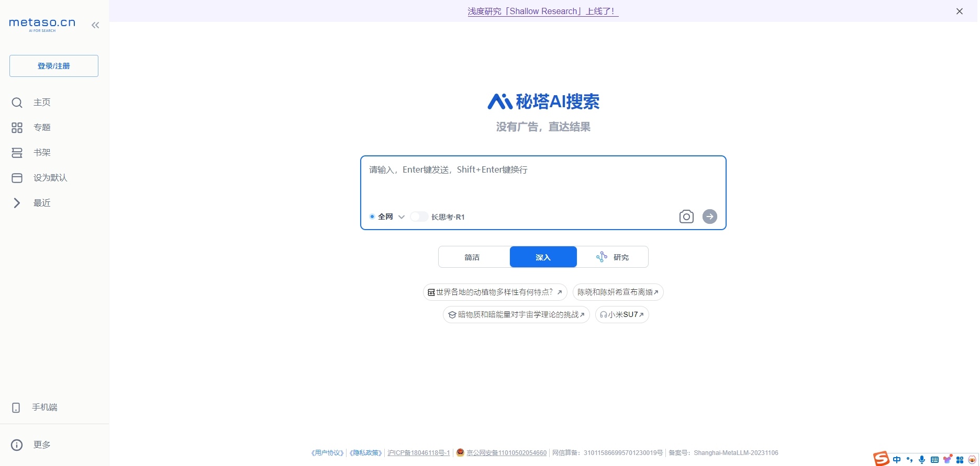The height and width of the screenshot is (466, 980).
Task: Expand the 最近 recent list
Action: 17,203
